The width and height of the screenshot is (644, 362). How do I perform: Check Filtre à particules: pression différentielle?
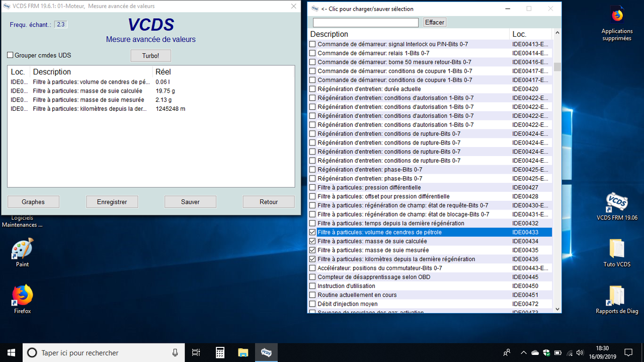click(x=312, y=187)
